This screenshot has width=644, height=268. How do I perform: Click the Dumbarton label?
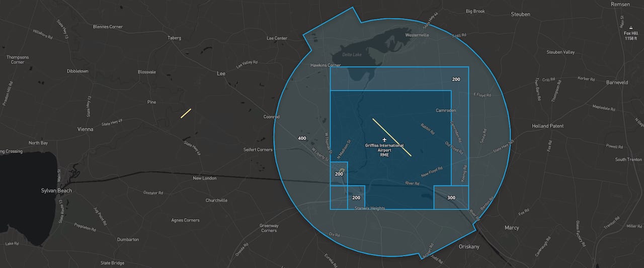point(128,239)
